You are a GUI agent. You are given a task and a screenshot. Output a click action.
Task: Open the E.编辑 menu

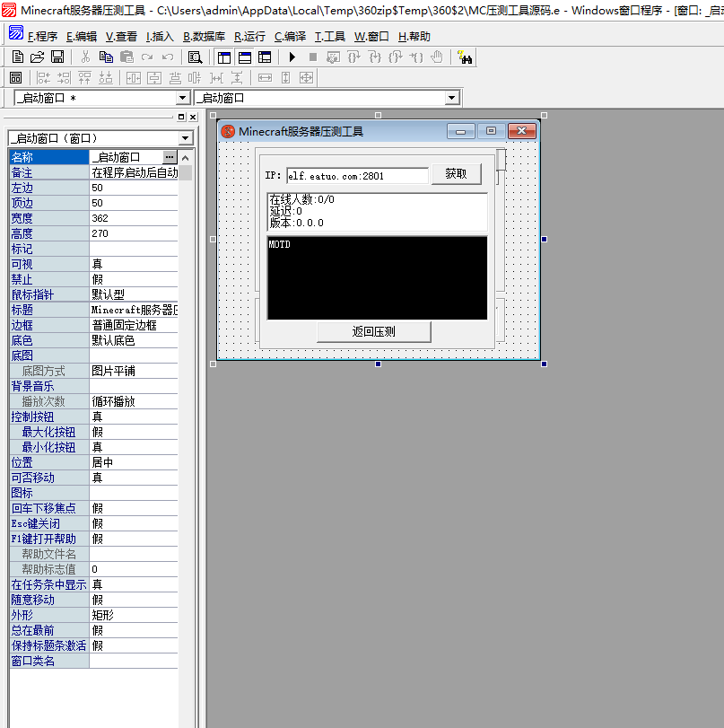click(82, 36)
